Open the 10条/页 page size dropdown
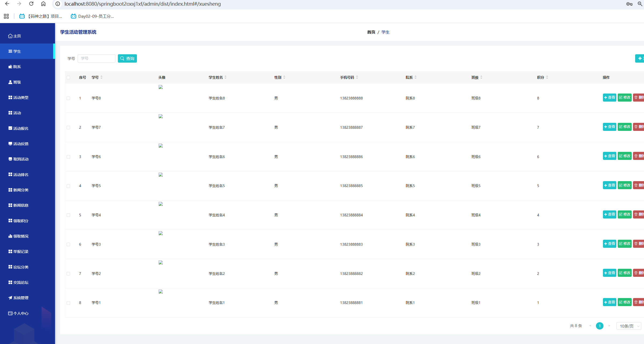The height and width of the screenshot is (344, 644). (x=629, y=326)
